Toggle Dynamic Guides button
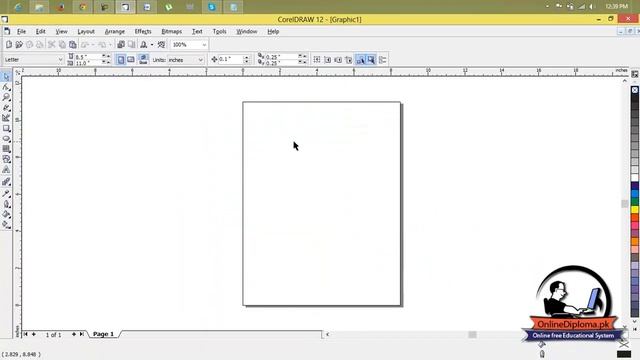Viewport: 640px width, 360px height. pos(349,60)
